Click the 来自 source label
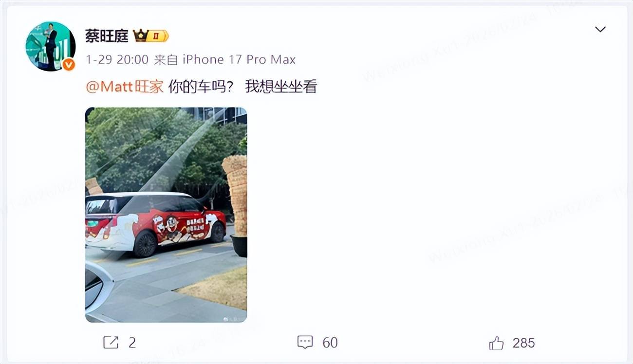 click(166, 60)
